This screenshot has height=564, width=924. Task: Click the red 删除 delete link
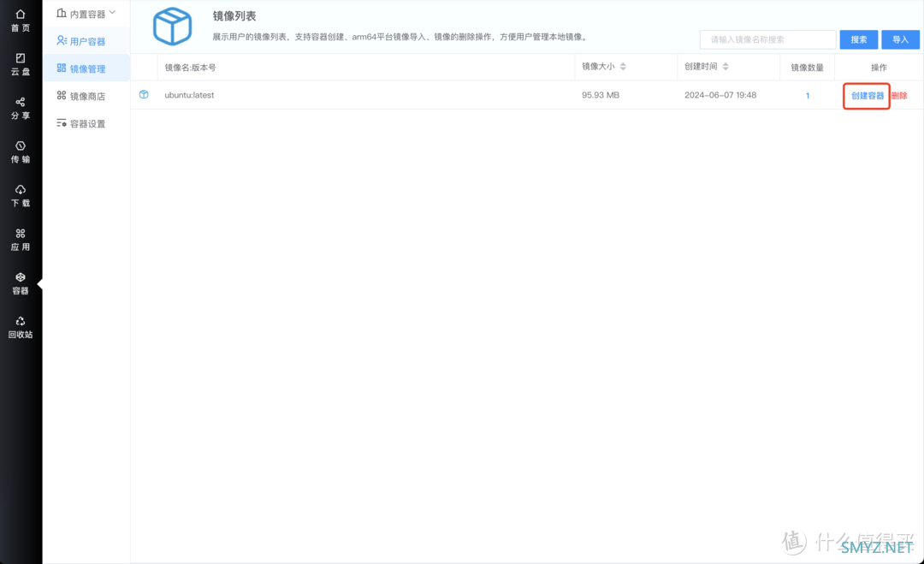[899, 96]
